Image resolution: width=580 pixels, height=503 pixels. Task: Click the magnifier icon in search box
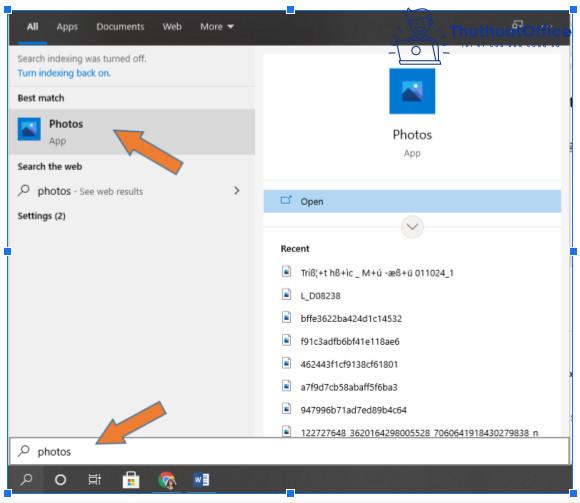click(24, 451)
